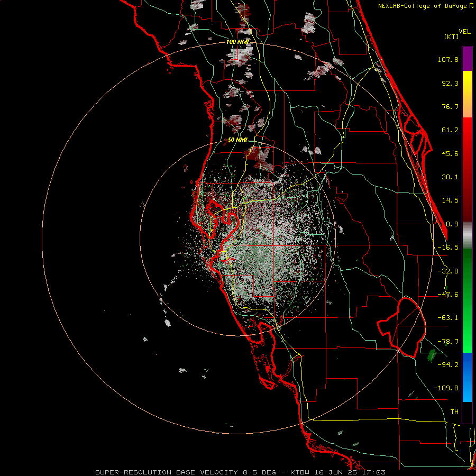Click the gray segment of velocity color bar
The image size is (476, 476).
point(467,235)
